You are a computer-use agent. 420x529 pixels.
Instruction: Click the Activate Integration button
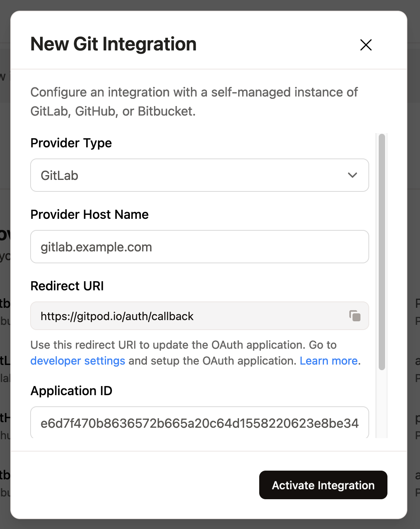tap(323, 485)
